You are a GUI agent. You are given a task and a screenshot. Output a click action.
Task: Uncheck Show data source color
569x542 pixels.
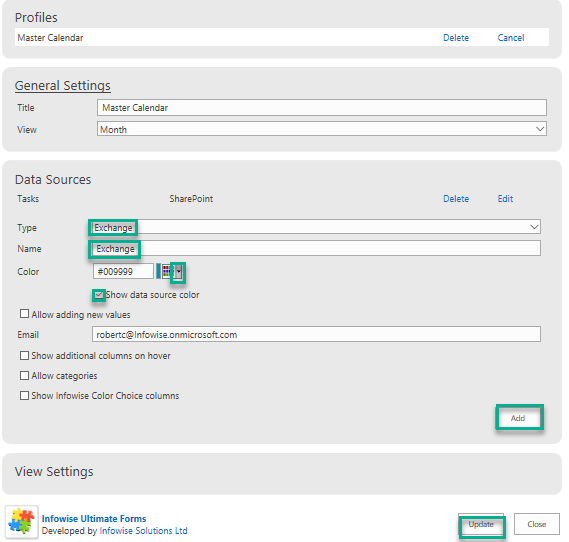point(99,295)
